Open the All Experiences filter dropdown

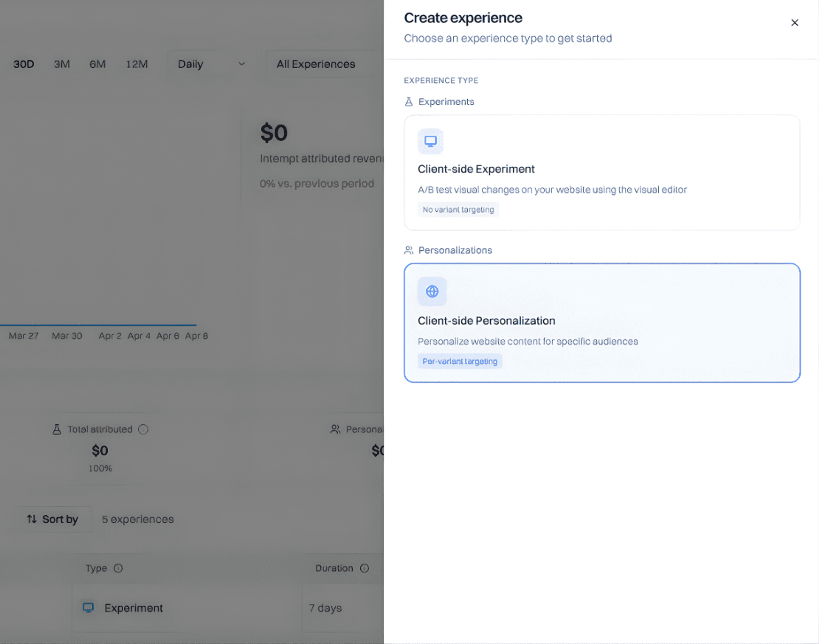(316, 64)
